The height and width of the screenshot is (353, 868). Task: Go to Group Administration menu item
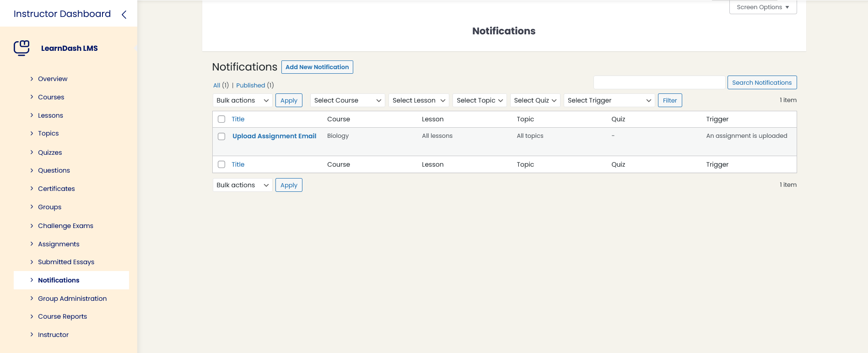pos(72,299)
